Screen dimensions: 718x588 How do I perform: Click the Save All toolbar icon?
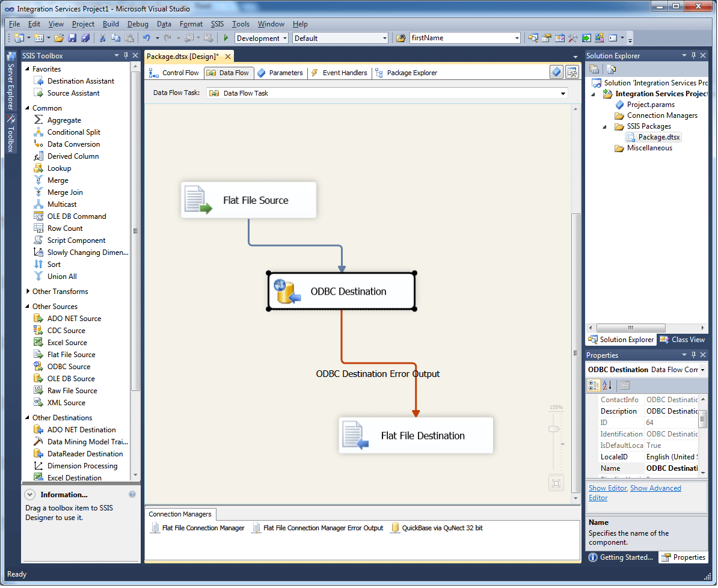click(85, 38)
